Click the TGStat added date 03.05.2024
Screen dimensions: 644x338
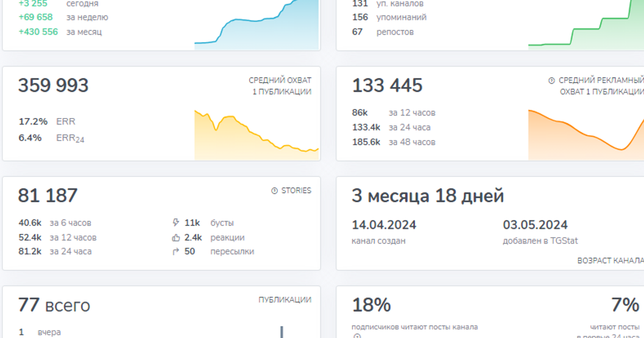[535, 225]
